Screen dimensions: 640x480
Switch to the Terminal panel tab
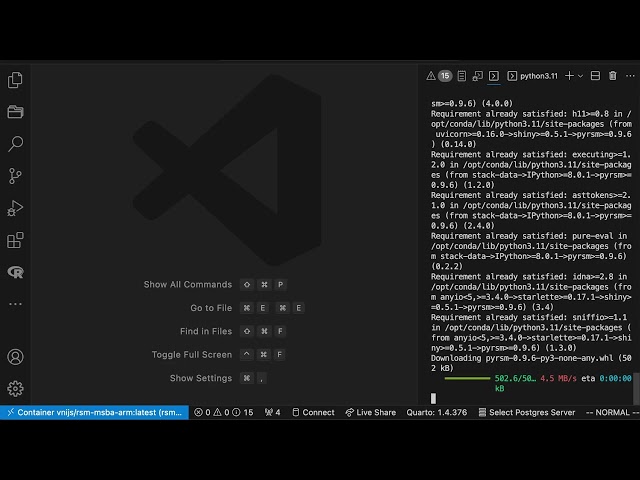pos(494,76)
